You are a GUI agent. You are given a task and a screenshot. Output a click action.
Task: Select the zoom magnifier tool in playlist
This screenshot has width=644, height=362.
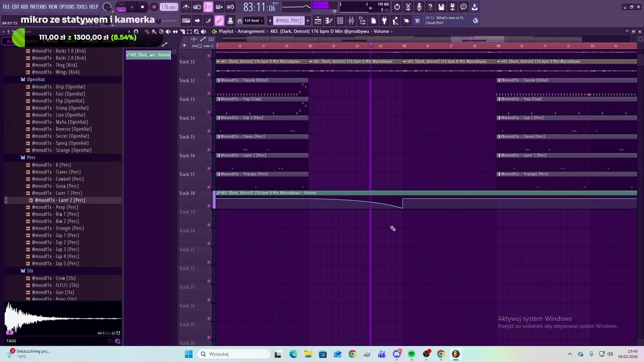[196, 31]
